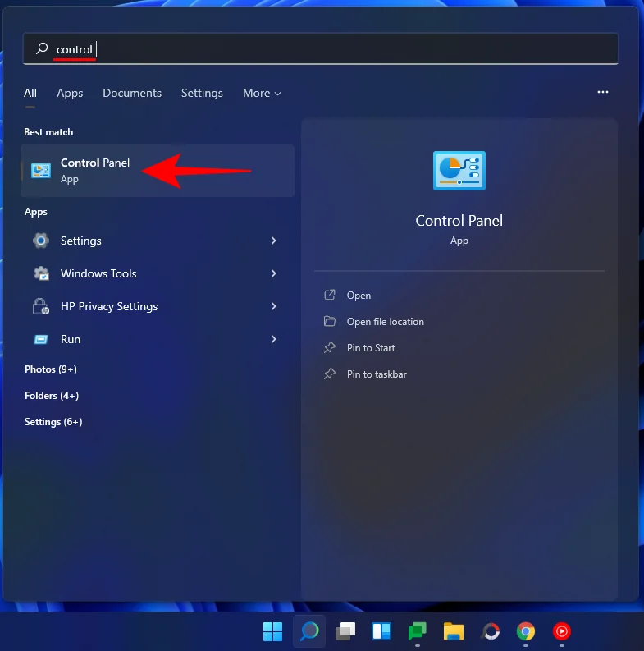Click the Open icon in preview pane
This screenshot has height=651, width=644.
click(x=330, y=296)
